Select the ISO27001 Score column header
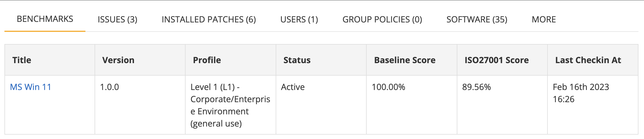The width and height of the screenshot is (644, 139). point(496,60)
